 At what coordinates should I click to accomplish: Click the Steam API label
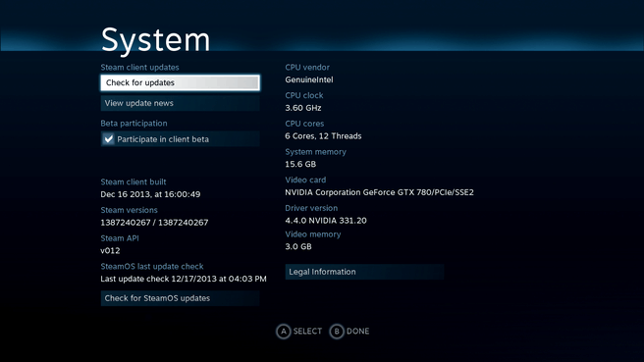tap(120, 238)
